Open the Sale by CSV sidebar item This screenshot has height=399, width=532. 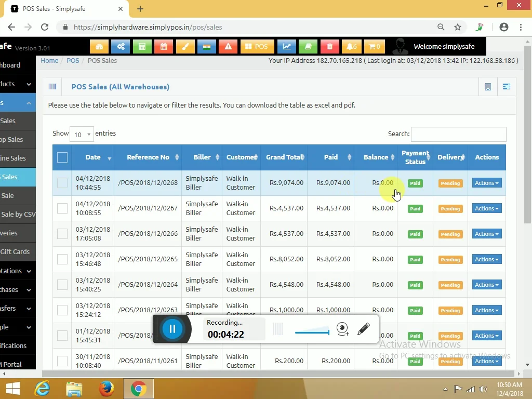click(18, 215)
